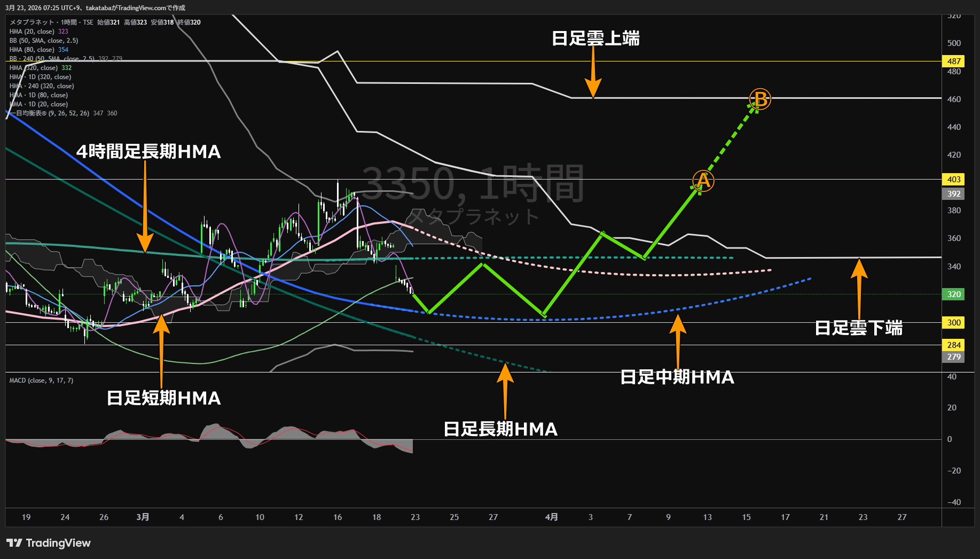This screenshot has width=980, height=559.
Task: Select the yellow 300 price label
Action: coord(954,323)
